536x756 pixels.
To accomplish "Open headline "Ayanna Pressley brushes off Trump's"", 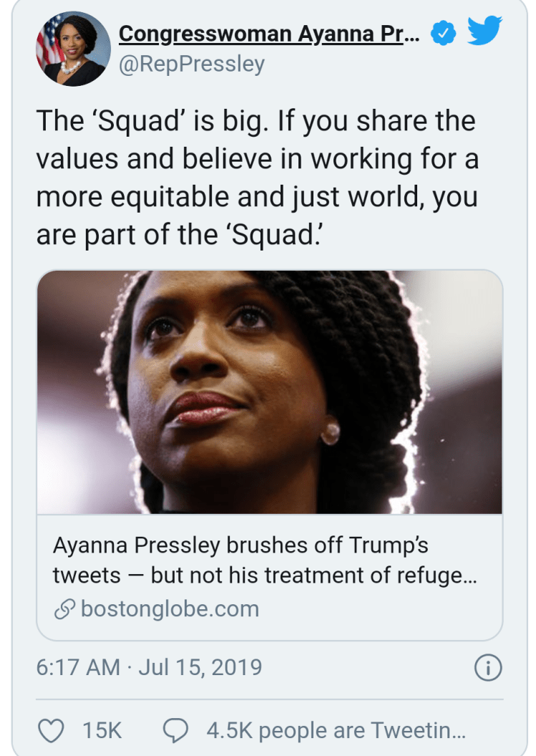I will pos(240,546).
